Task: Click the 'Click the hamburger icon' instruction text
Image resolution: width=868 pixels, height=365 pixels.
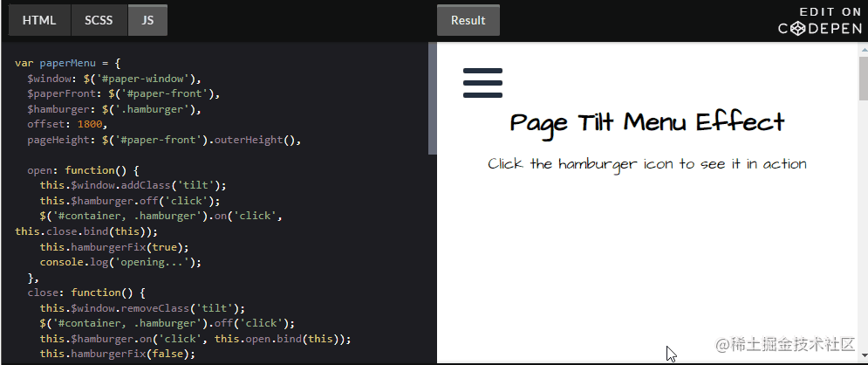Action: point(647,164)
